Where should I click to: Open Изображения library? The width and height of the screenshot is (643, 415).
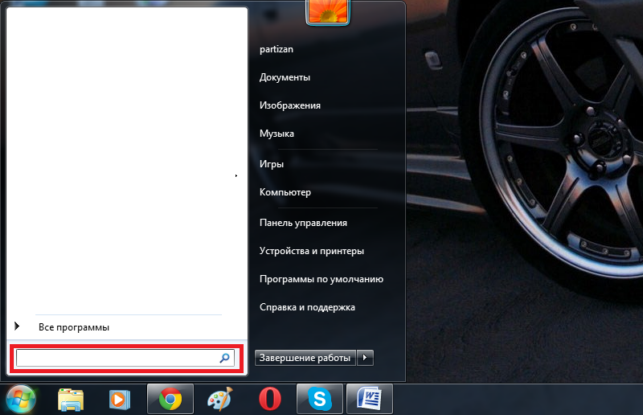(x=290, y=105)
